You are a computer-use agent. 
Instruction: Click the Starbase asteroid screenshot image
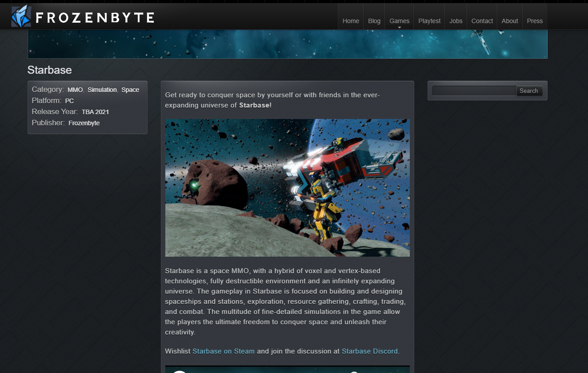coord(287,187)
